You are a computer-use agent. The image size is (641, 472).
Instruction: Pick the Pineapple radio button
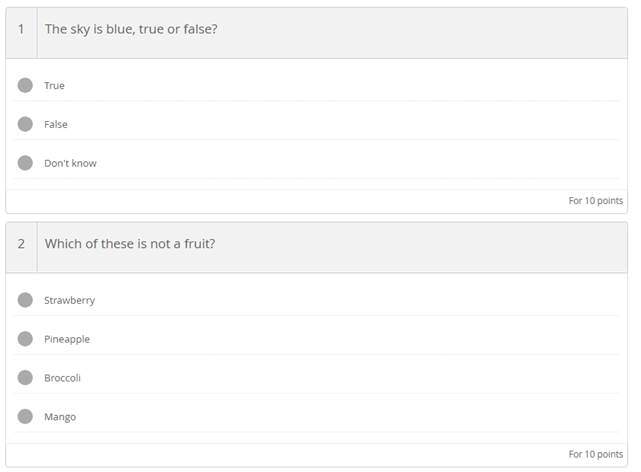[x=25, y=339]
